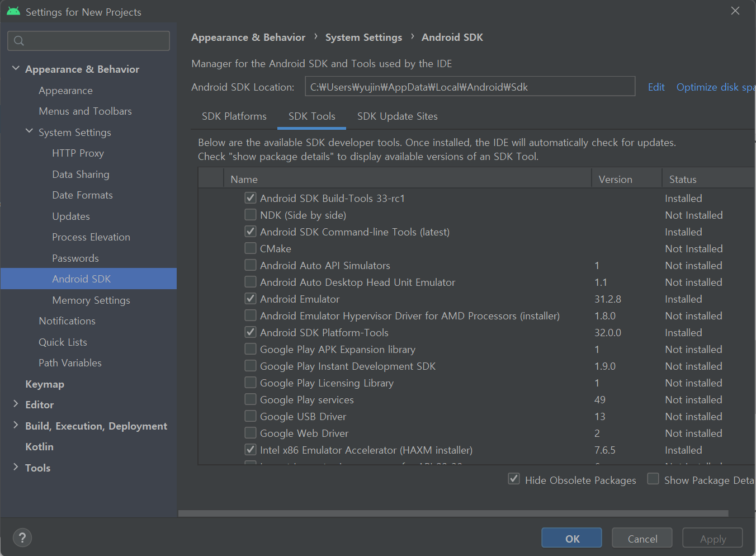Open the SDK Update Sites tab
The image size is (756, 556).
[398, 116]
